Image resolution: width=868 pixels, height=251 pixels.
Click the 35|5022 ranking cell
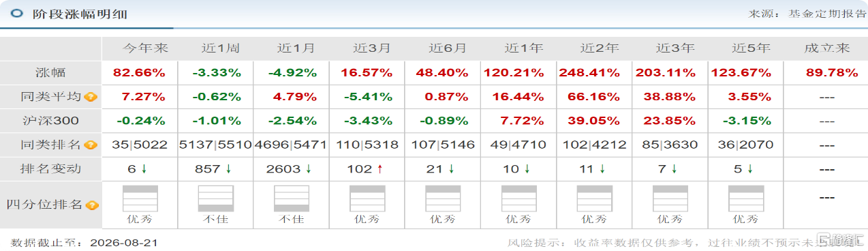point(140,145)
